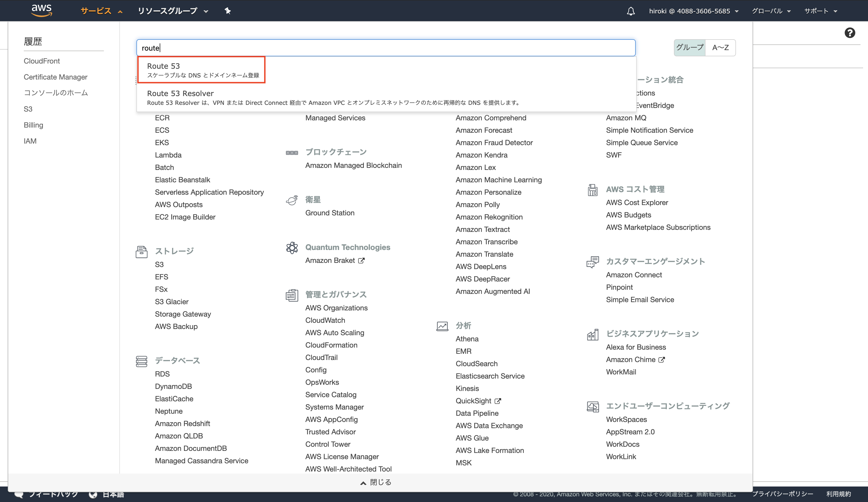Click the help question mark icon
Screen dimensions: 868x502
[x=849, y=33]
